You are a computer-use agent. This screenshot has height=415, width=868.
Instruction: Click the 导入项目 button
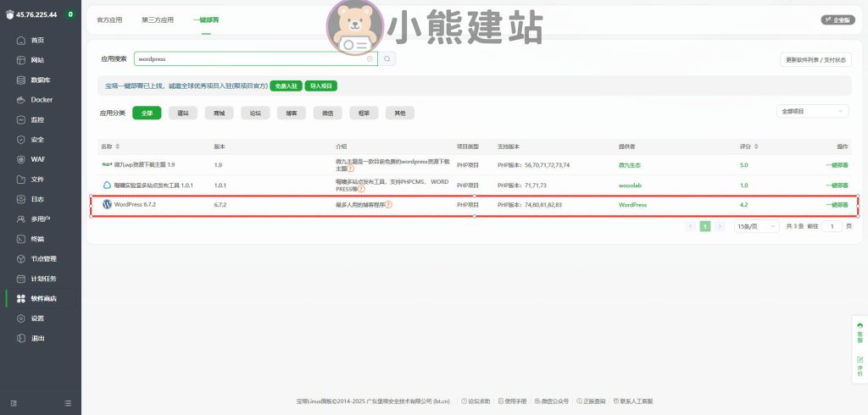coord(321,86)
